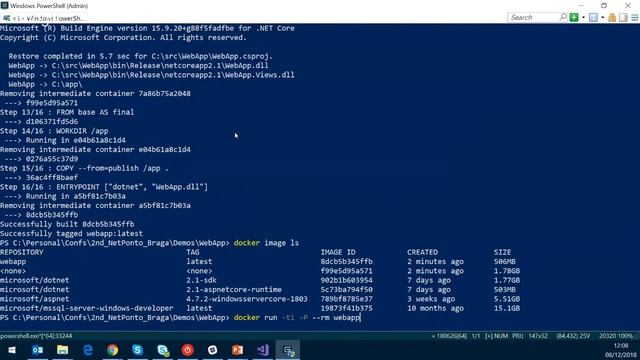640x360 pixels.
Task: Click the IMAGE ID column header
Action: coord(338,252)
